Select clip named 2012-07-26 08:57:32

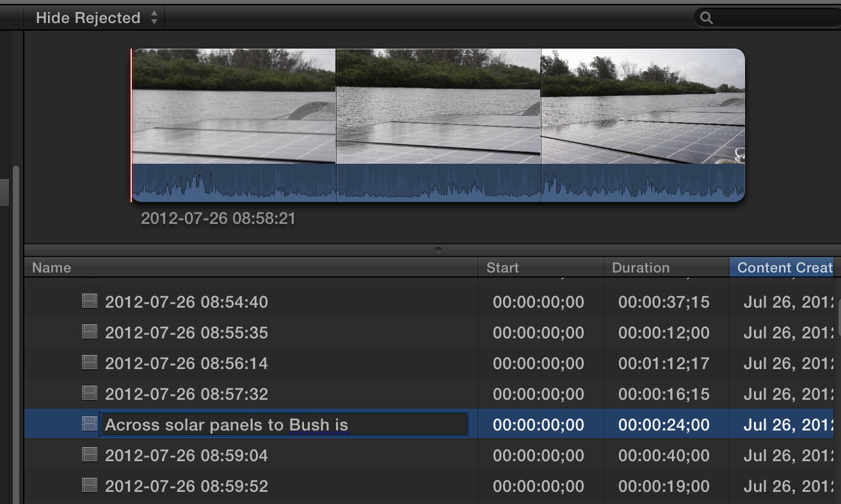pyautogui.click(x=186, y=394)
